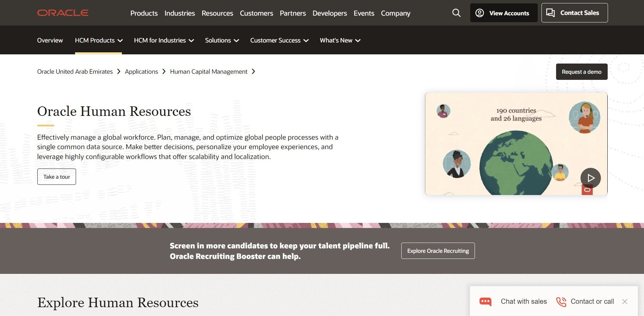Open the Products menu
This screenshot has width=644, height=316.
(x=144, y=13)
